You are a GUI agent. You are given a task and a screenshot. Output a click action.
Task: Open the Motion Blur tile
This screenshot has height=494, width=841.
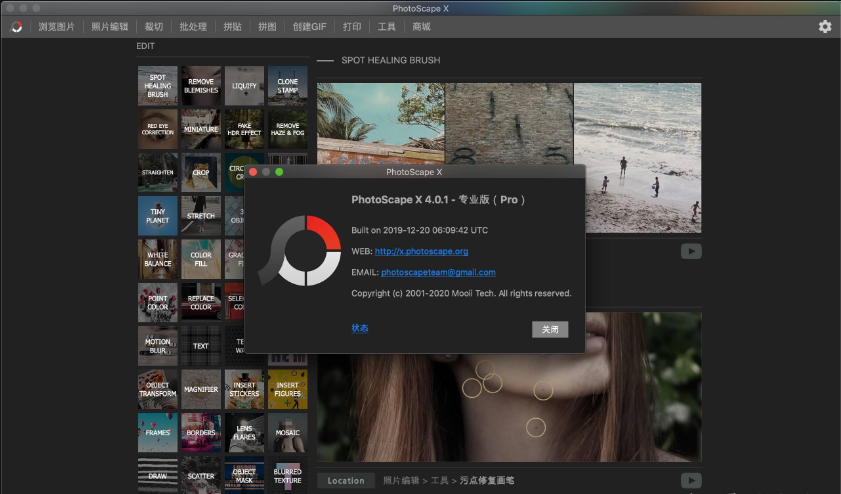click(x=158, y=346)
